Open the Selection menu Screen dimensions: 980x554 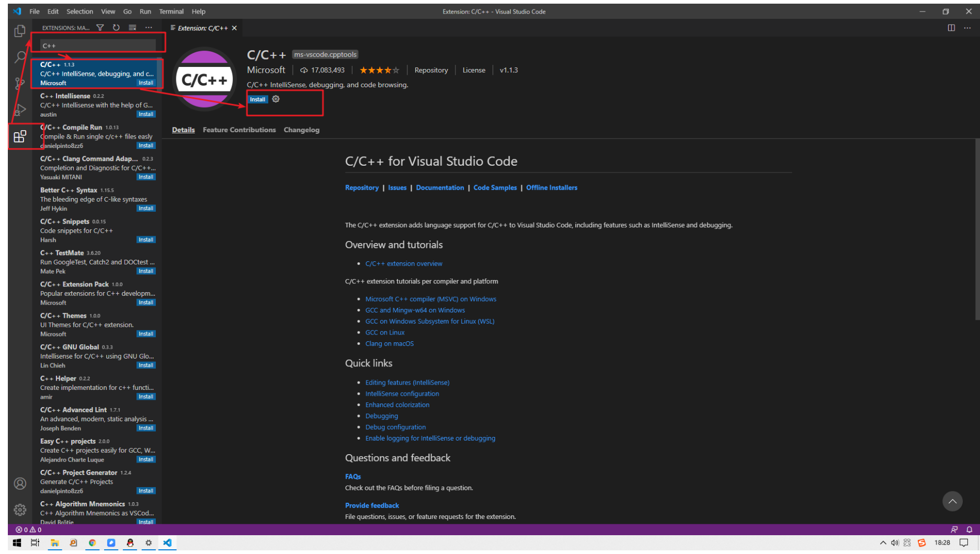click(x=79, y=11)
